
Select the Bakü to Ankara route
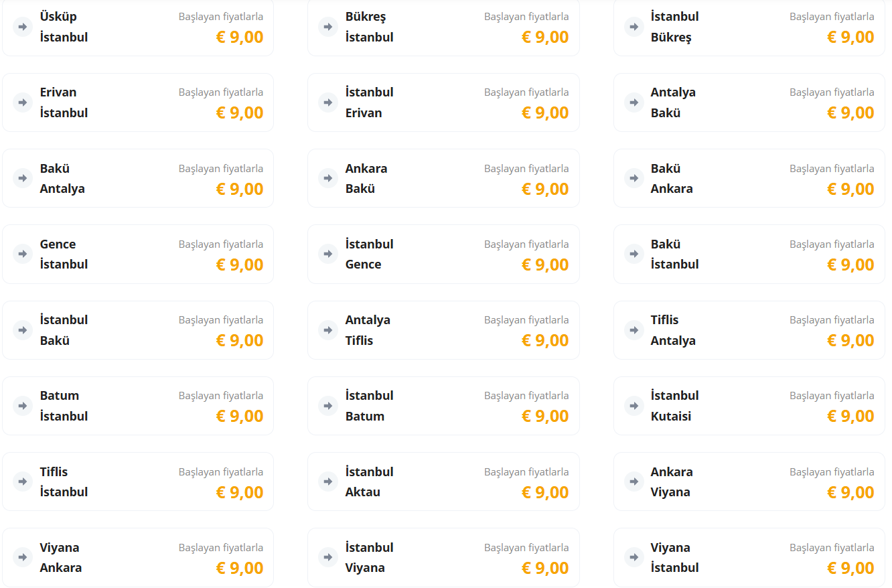(x=749, y=178)
